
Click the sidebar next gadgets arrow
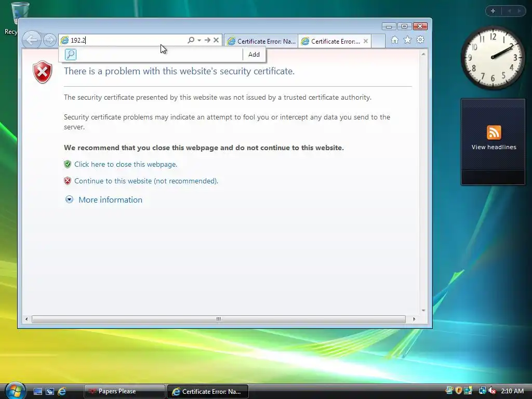point(519,11)
